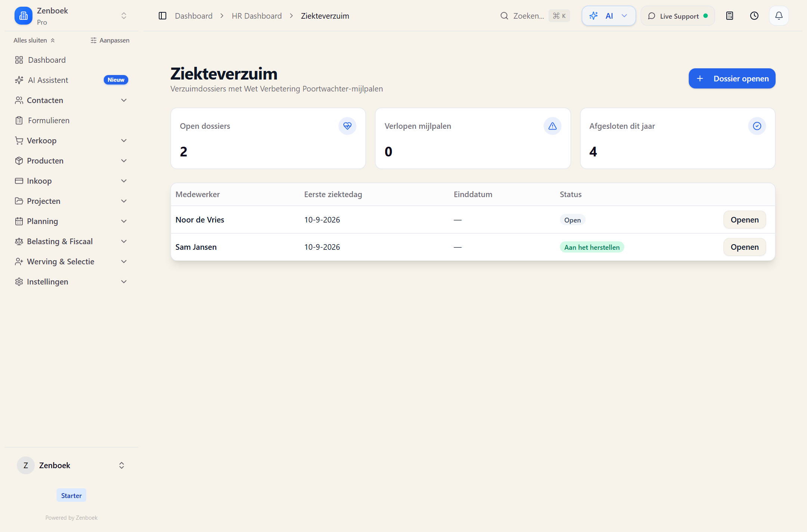Click the Belasting & Fiscaal scales icon
The height and width of the screenshot is (532, 807).
[19, 242]
